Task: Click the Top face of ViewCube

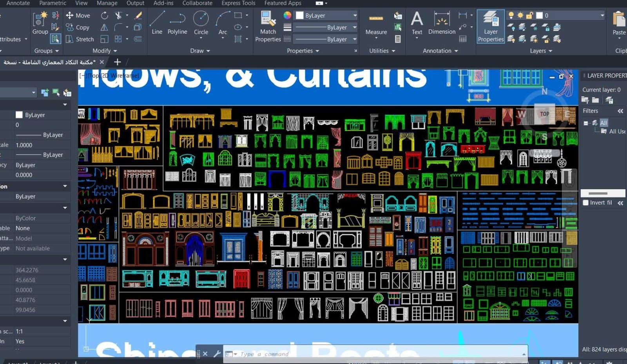Action: 545,114
